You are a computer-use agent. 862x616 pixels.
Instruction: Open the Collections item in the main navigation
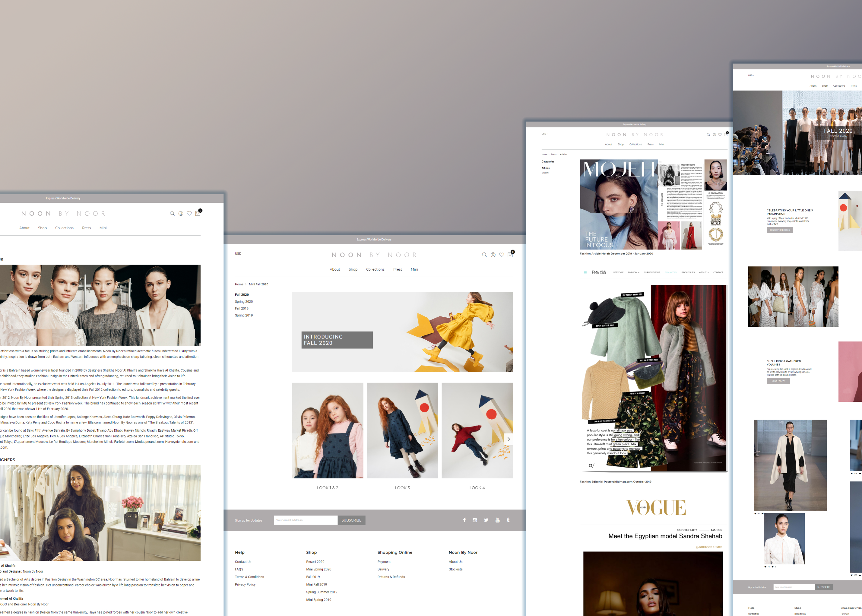tap(376, 269)
